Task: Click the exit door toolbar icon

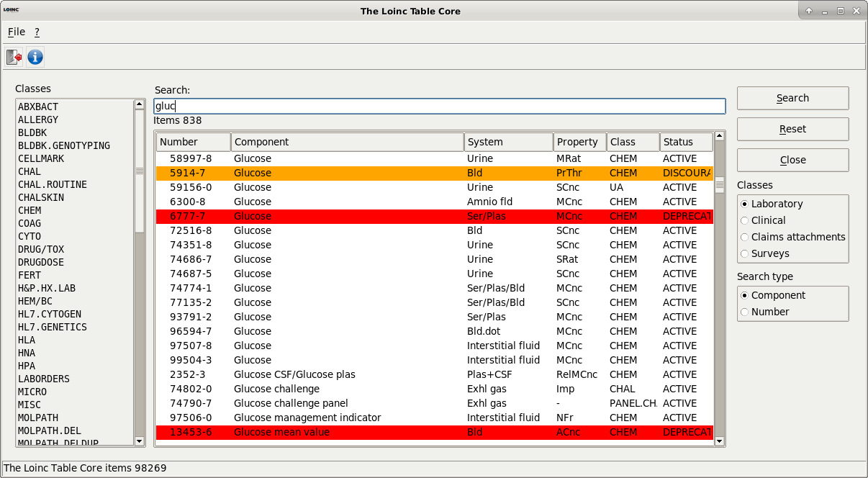Action: [x=14, y=57]
